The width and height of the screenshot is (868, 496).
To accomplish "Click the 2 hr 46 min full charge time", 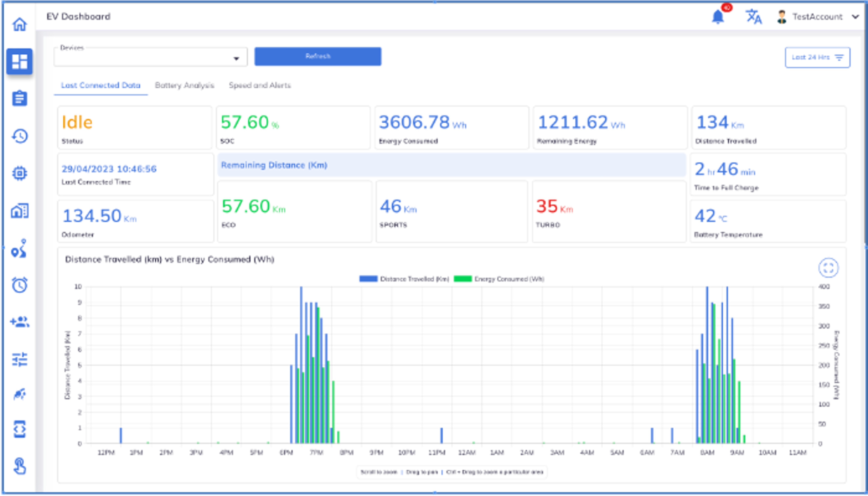I will click(x=725, y=169).
